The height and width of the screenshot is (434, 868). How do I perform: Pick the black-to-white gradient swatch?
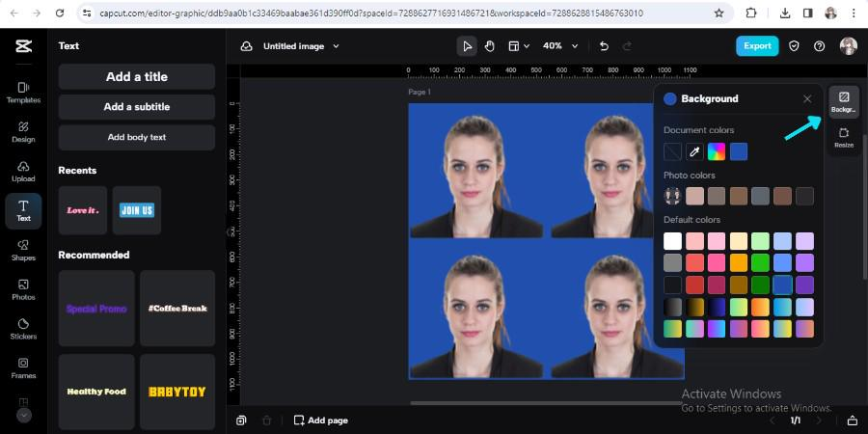[x=672, y=308]
